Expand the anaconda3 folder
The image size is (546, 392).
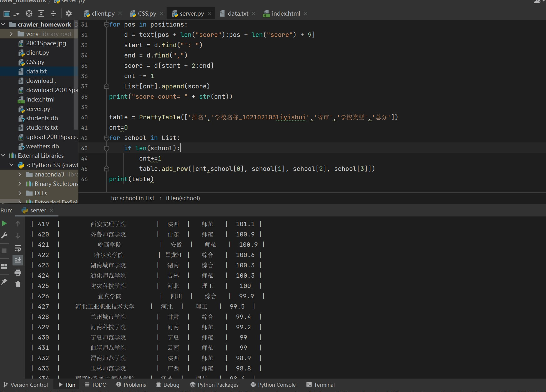20,174
